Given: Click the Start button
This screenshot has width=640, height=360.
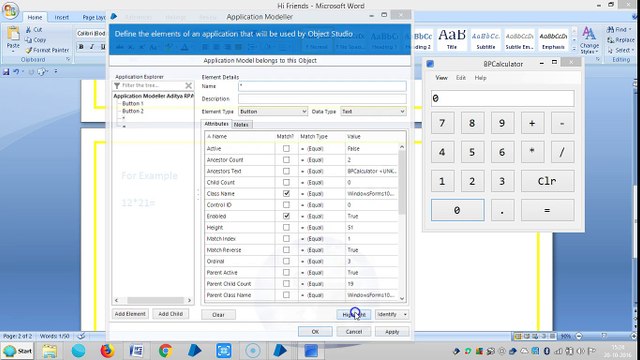Looking at the screenshot, I should [x=18, y=351].
